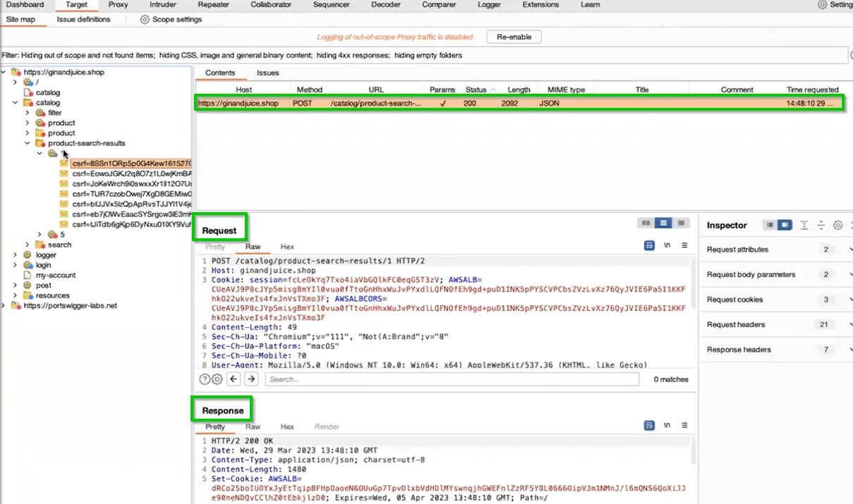Switch to the Repeater tab

(213, 5)
